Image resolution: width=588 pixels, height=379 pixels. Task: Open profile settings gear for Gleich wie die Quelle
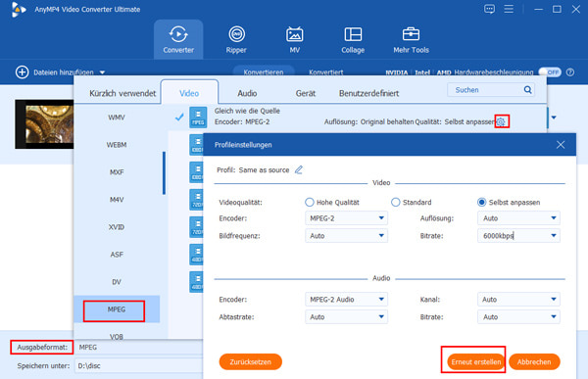click(x=501, y=121)
